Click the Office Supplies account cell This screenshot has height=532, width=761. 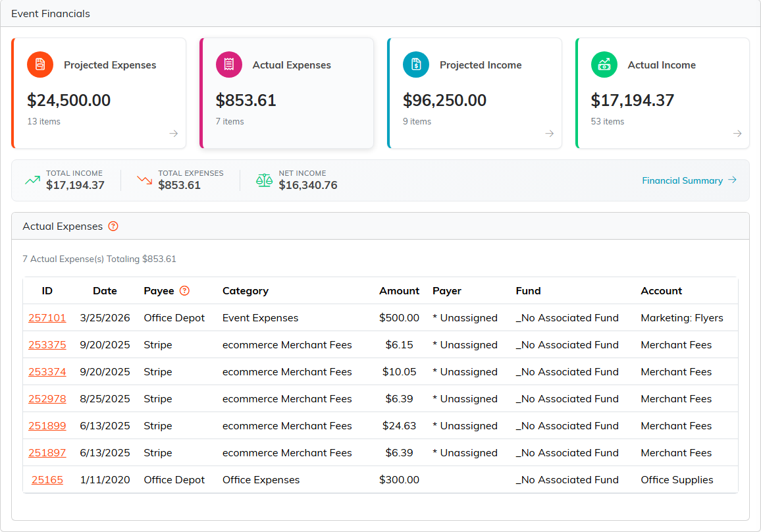pyautogui.click(x=677, y=480)
